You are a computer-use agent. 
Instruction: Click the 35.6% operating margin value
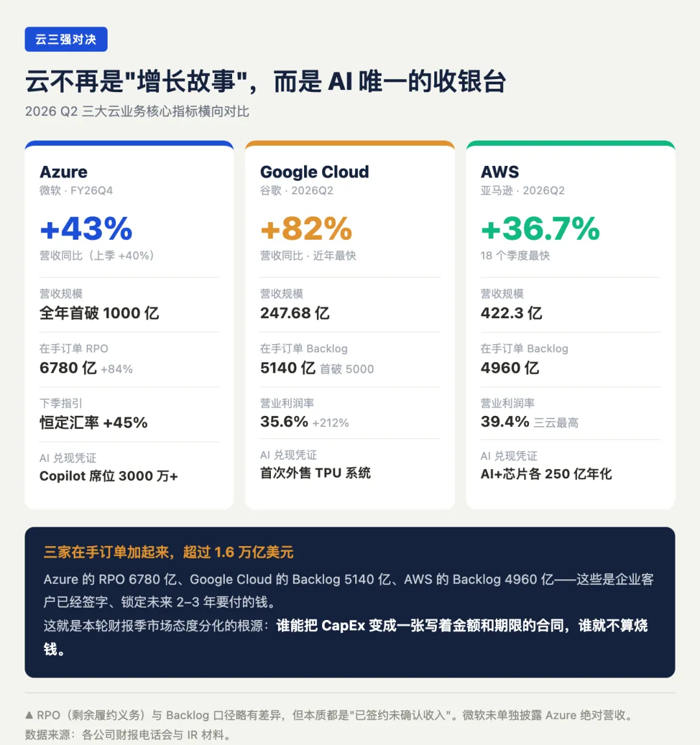click(284, 422)
